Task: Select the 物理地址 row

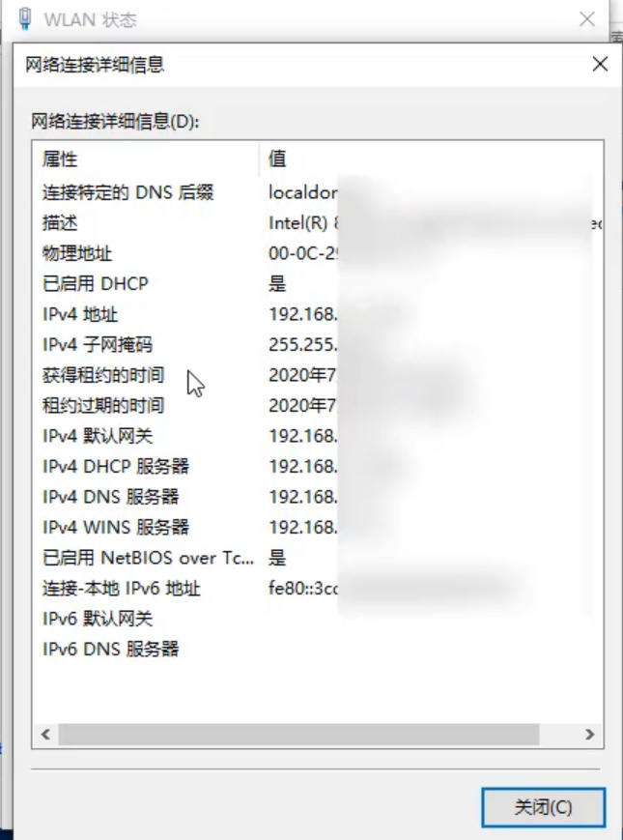Action: (x=318, y=253)
